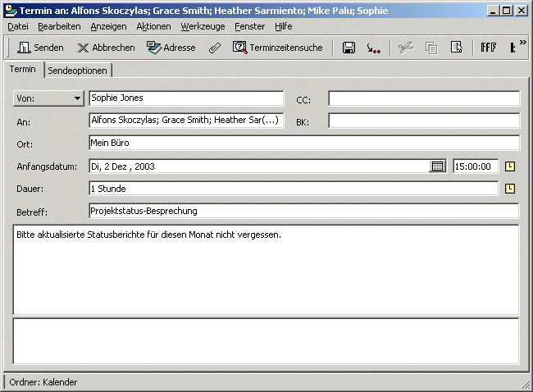The image size is (533, 392).
Task: Click the clock icon next to start time
Action: click(x=510, y=166)
